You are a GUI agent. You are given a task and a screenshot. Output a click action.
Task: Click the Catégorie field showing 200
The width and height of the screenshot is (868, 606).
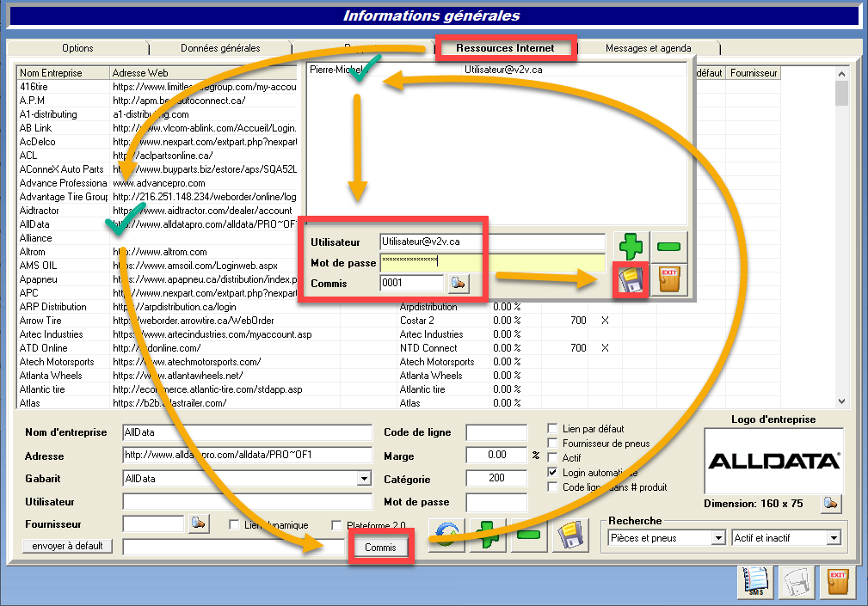pos(496,478)
